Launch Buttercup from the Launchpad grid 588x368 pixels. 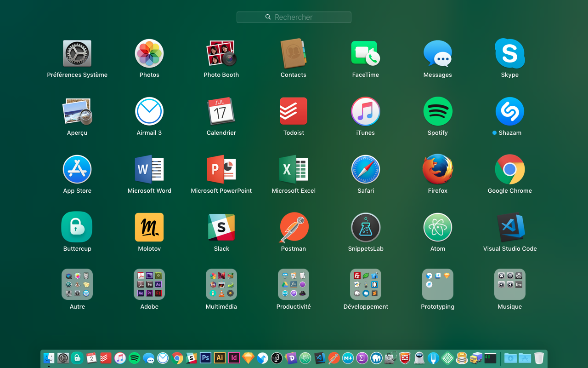(77, 228)
